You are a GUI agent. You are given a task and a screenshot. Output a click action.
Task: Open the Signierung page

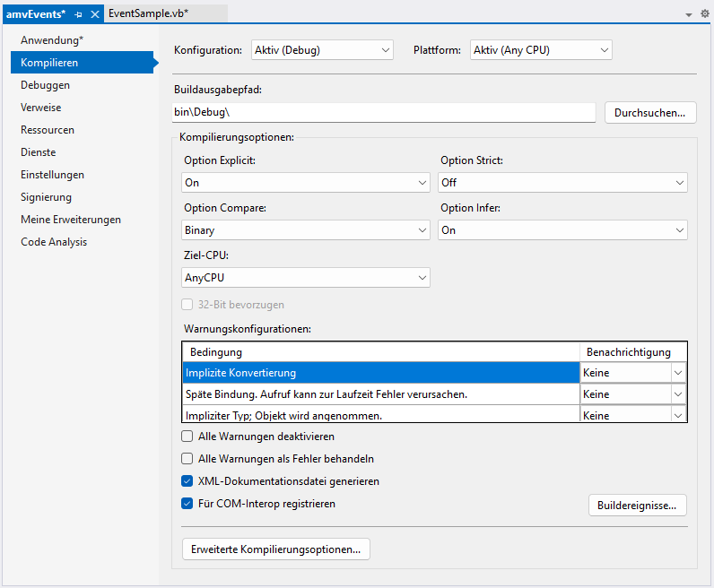46,196
